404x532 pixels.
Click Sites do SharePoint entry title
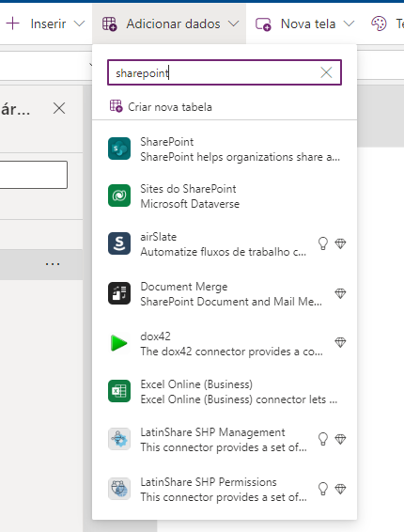(x=188, y=189)
